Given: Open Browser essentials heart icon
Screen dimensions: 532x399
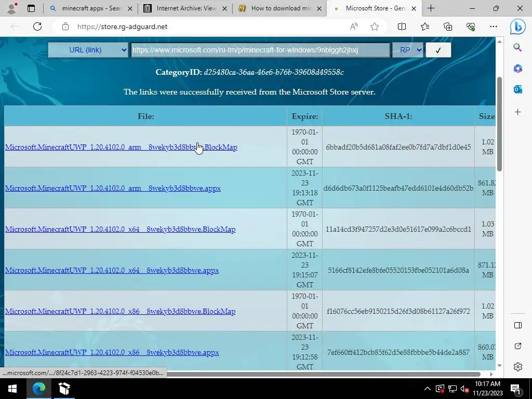Looking at the screenshot, I should [471, 26].
